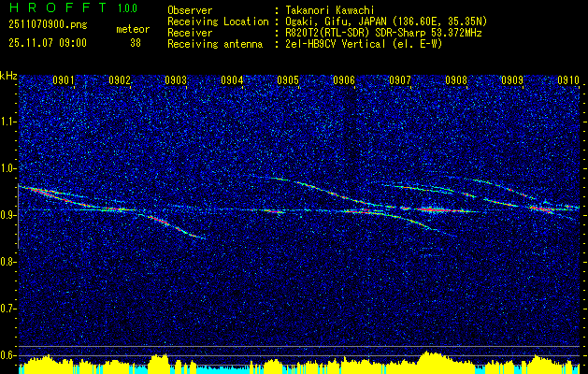
Task: Click the 1.1 kHz axis label
Action: point(8,122)
